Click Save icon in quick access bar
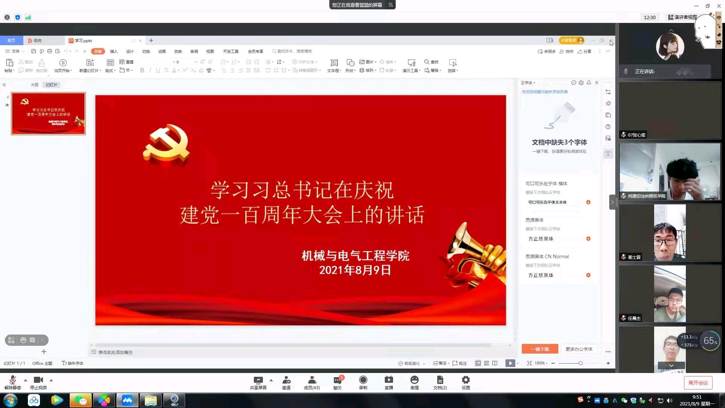The height and width of the screenshot is (408, 725). point(33,51)
